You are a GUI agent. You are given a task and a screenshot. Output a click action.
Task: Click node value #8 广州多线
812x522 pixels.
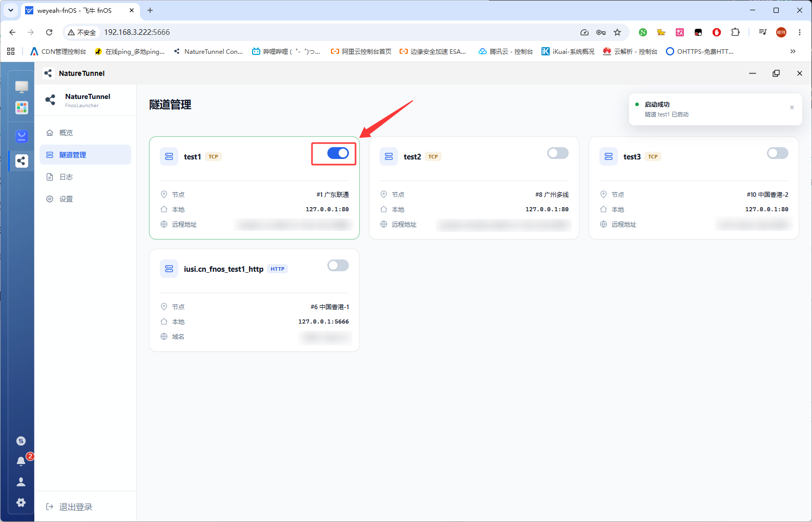pos(552,194)
